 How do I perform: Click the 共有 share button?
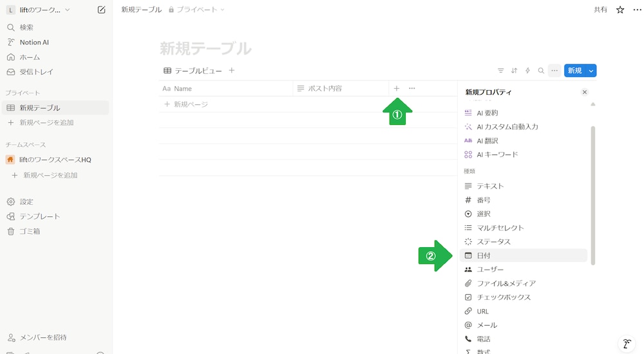(600, 10)
